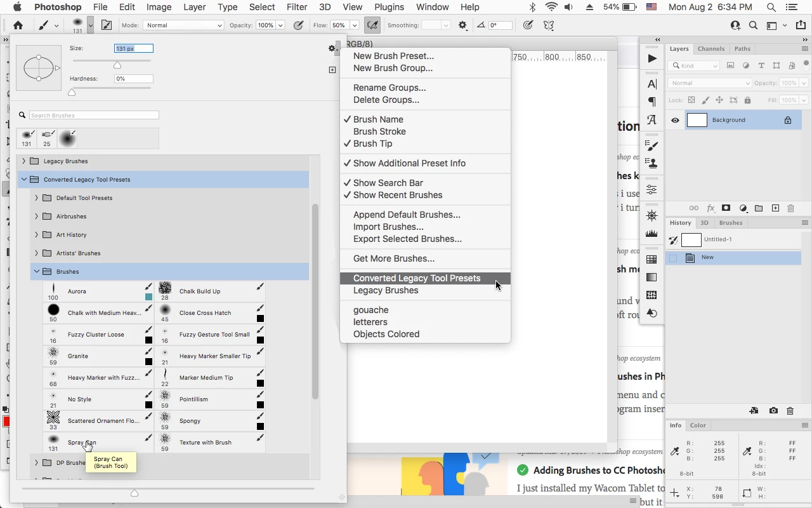This screenshot has width=812, height=508.
Task: Toggle the Brush Settings panel icon
Action: click(x=107, y=25)
